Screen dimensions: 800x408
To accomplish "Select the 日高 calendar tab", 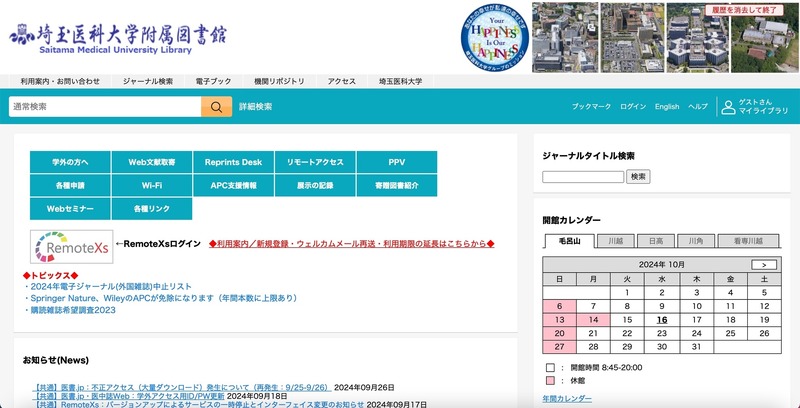I will [x=655, y=241].
